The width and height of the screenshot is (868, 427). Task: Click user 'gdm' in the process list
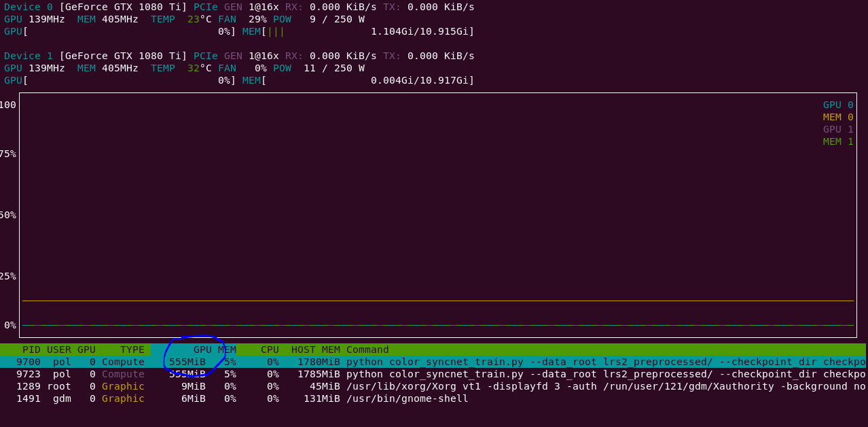(62, 398)
